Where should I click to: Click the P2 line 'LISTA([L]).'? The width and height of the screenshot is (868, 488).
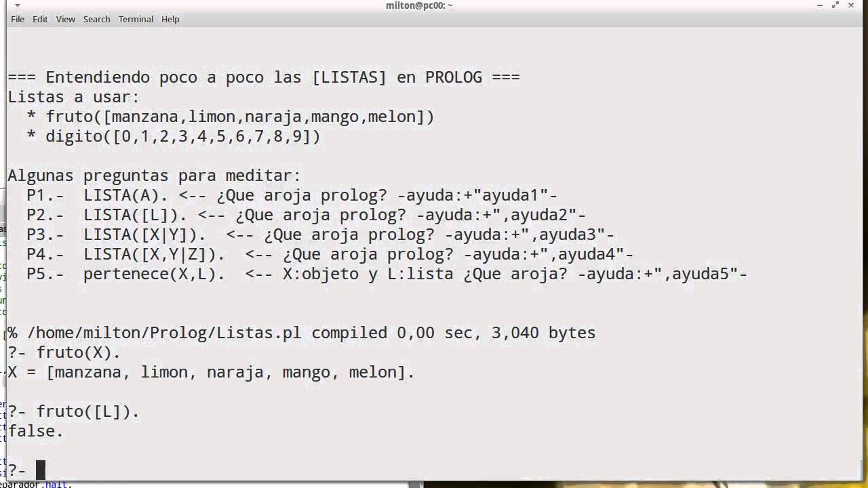point(136,215)
